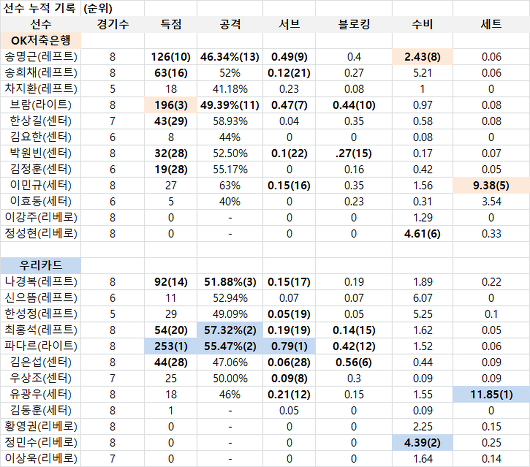This screenshot has height=467, width=530.
Task: Select the 0.15(16) serve cell
Action: point(289,186)
